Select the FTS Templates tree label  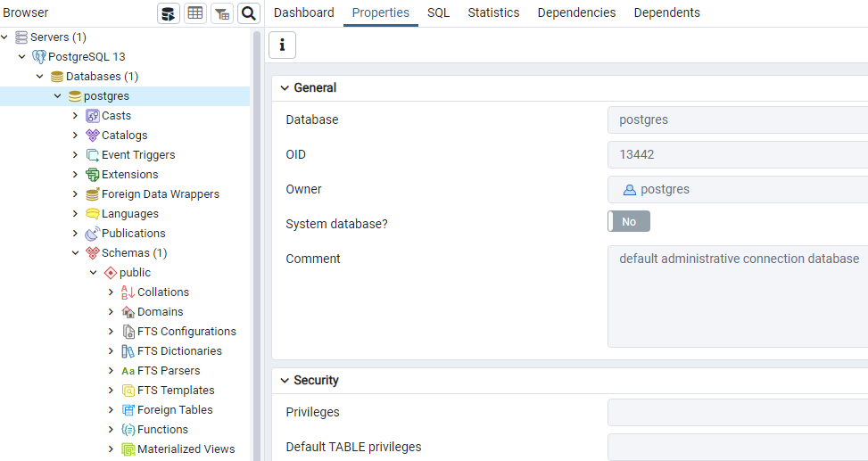(176, 391)
